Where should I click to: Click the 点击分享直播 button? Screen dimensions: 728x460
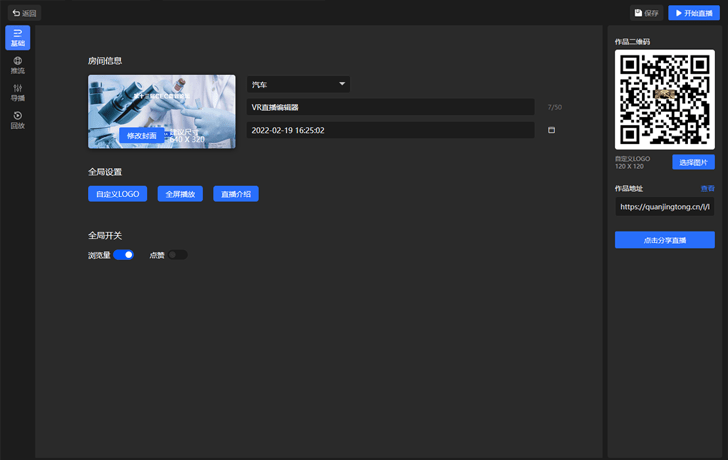(664, 240)
